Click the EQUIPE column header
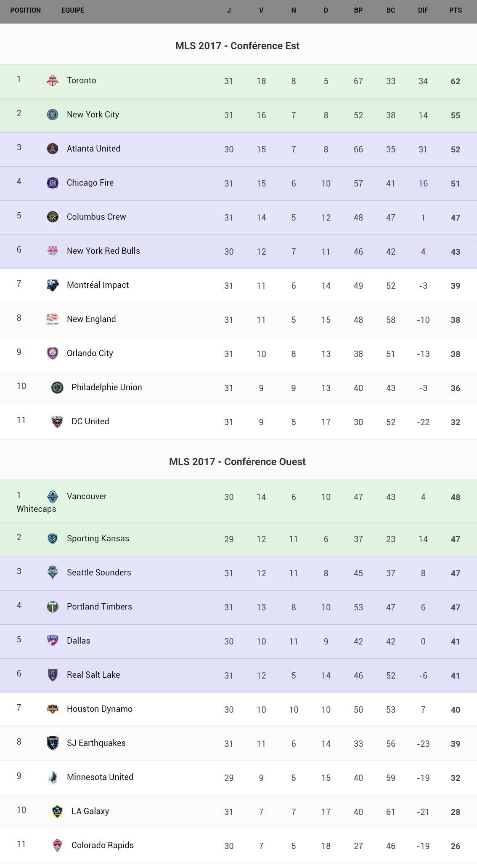Screen dimensions: 477x868 73,10
